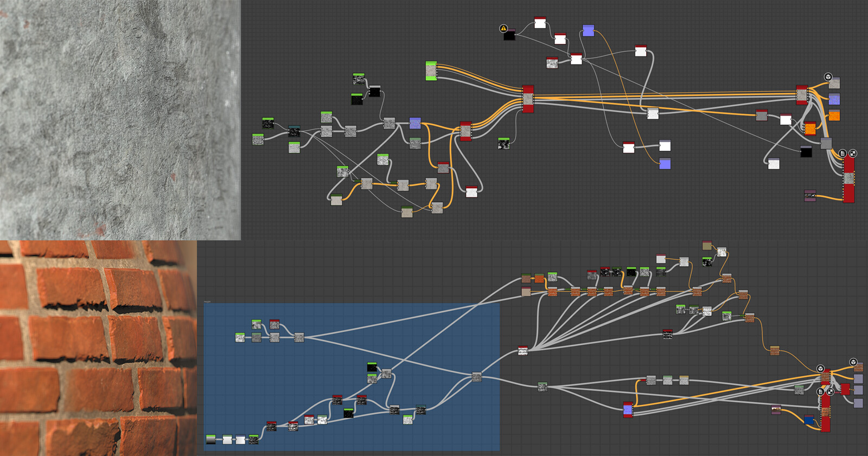Select the bottom lavender output node in brick graph
The image size is (868, 456).
pyautogui.click(x=858, y=403)
